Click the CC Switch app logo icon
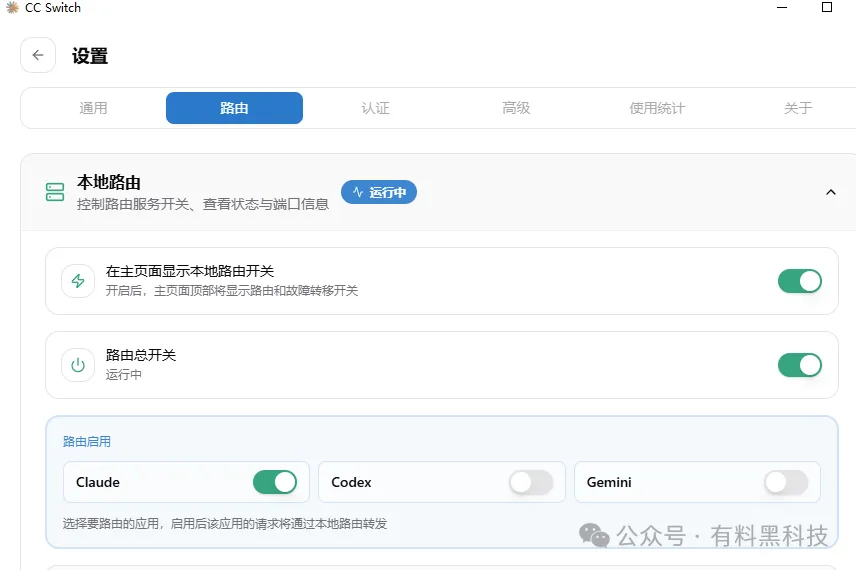Viewport: 856px width, 570px height. click(12, 8)
